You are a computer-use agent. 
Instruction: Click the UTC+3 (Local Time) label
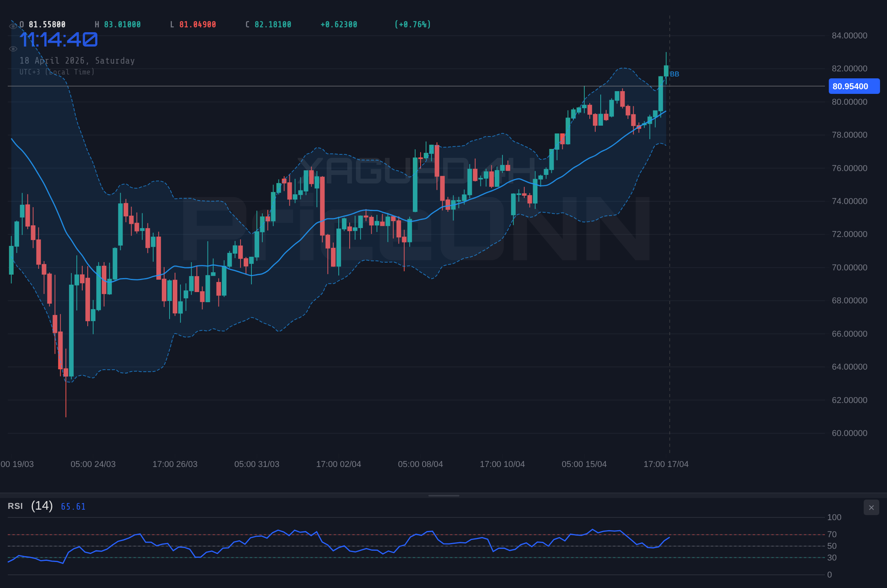(x=57, y=72)
